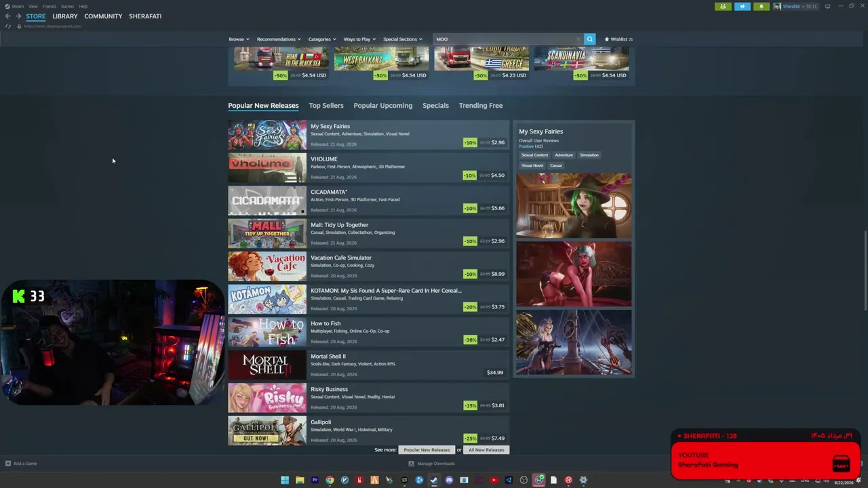Click the Visual Novel tag in preview panel
Viewport: 868px width, 488px height.
coord(532,165)
